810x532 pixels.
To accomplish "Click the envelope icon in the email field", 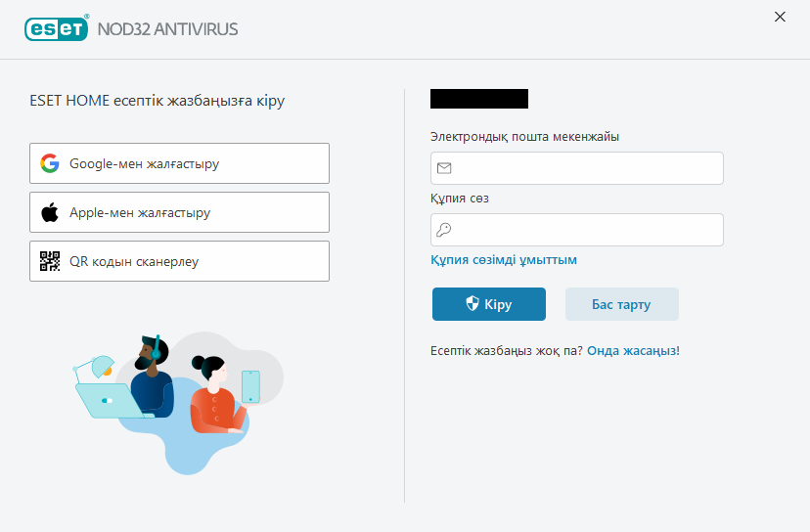I will point(444,168).
